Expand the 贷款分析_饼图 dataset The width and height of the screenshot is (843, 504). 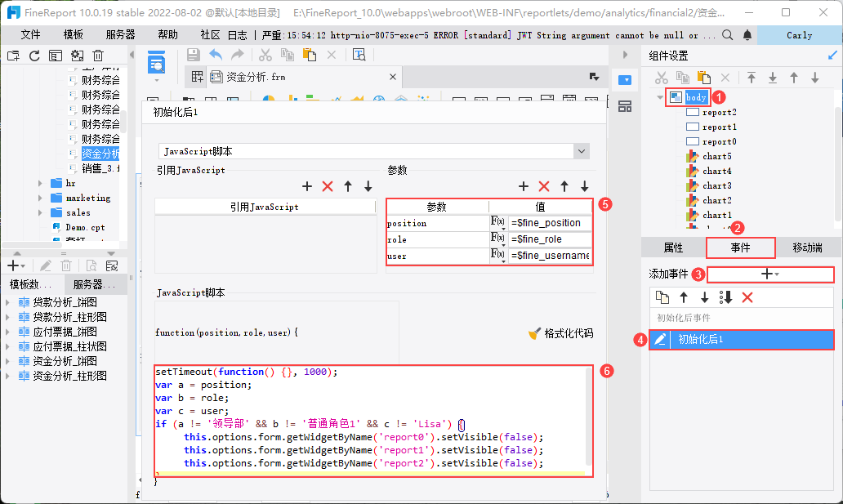click(7, 302)
